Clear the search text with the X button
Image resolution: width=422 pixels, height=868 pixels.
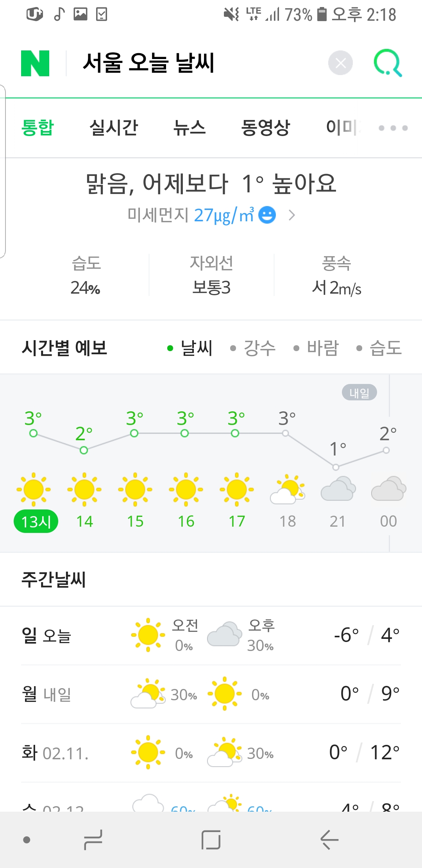point(340,63)
